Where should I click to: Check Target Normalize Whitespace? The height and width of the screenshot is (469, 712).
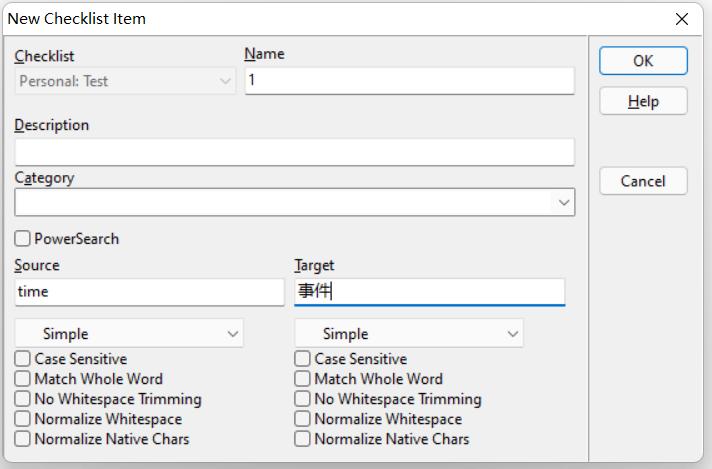coord(303,419)
